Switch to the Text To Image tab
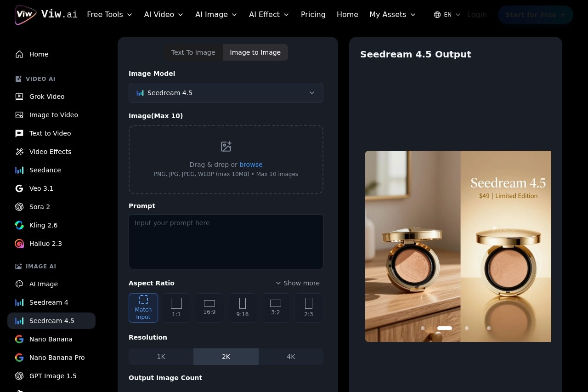This screenshot has width=588, height=392. tap(193, 52)
